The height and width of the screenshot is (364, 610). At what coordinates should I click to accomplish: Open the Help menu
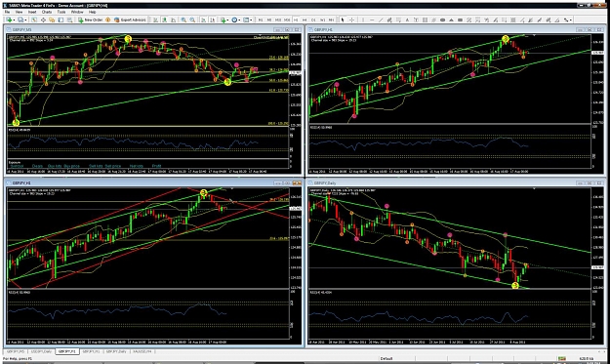click(92, 12)
